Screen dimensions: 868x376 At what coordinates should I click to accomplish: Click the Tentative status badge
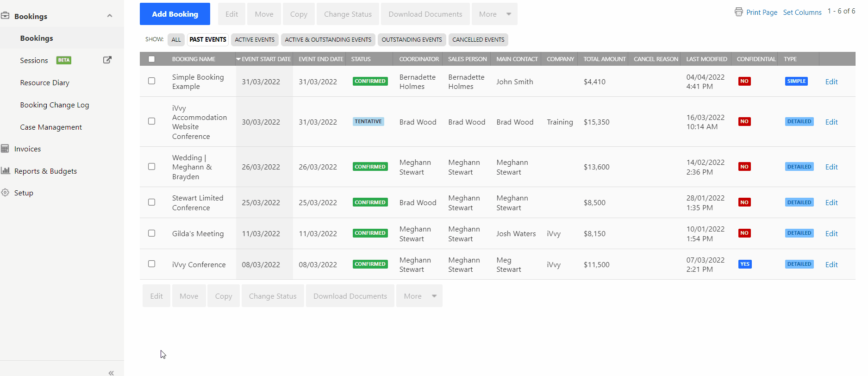click(368, 122)
